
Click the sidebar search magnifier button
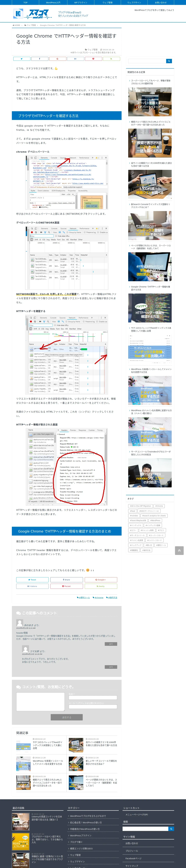[x=169, y=61]
